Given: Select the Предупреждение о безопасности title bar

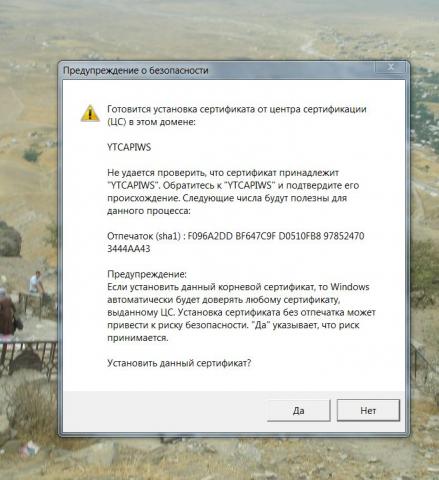Looking at the screenshot, I should point(217,70).
